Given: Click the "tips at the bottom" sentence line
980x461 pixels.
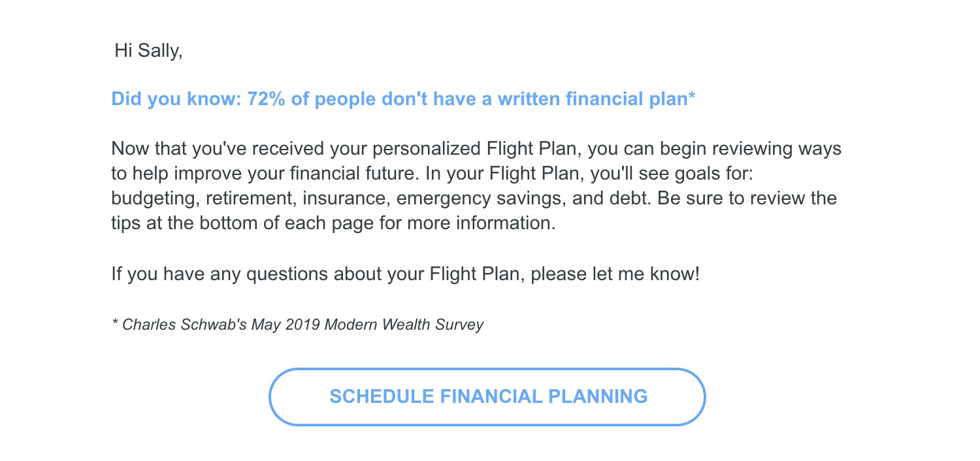Looking at the screenshot, I should 333,223.
